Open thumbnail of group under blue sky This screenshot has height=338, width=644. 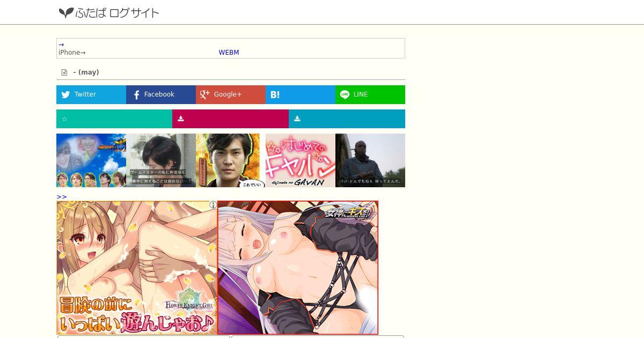[x=91, y=160]
